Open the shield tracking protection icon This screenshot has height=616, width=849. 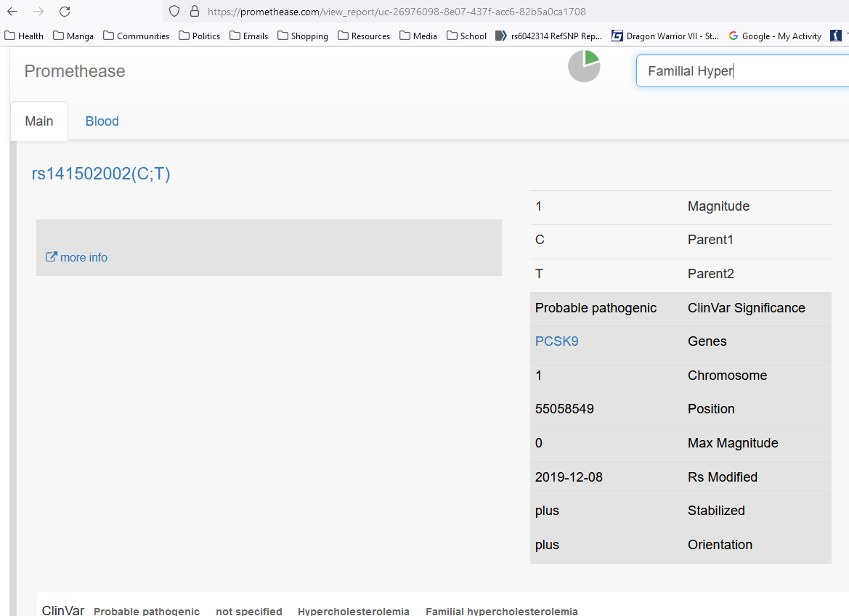[x=174, y=12]
